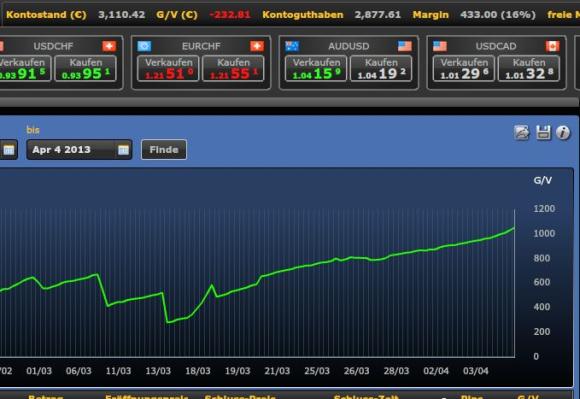Click AUDUSD Verkaufen price button
Screen dimensions: 580x399
tap(316, 68)
